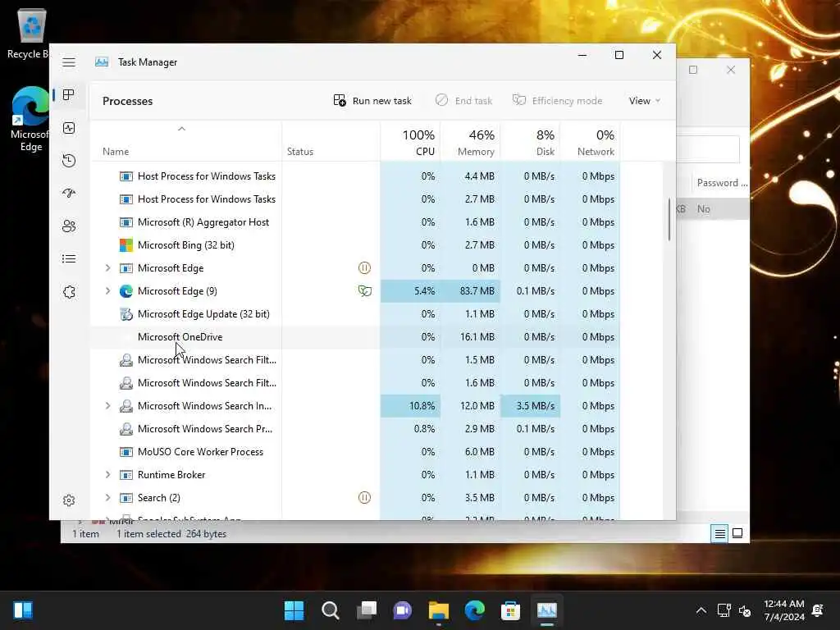The height and width of the screenshot is (630, 840).
Task: Open the Users page in sidebar
Action: (69, 226)
